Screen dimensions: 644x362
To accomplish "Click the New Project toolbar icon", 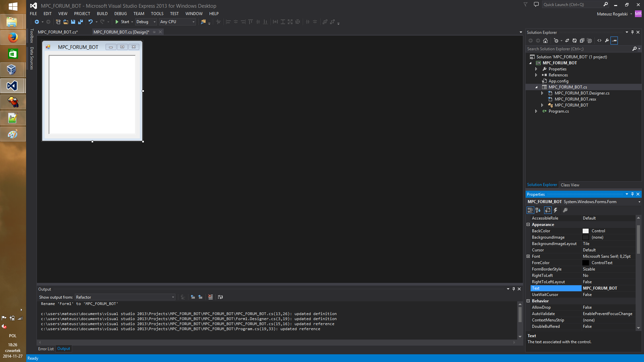I will coord(58,22).
